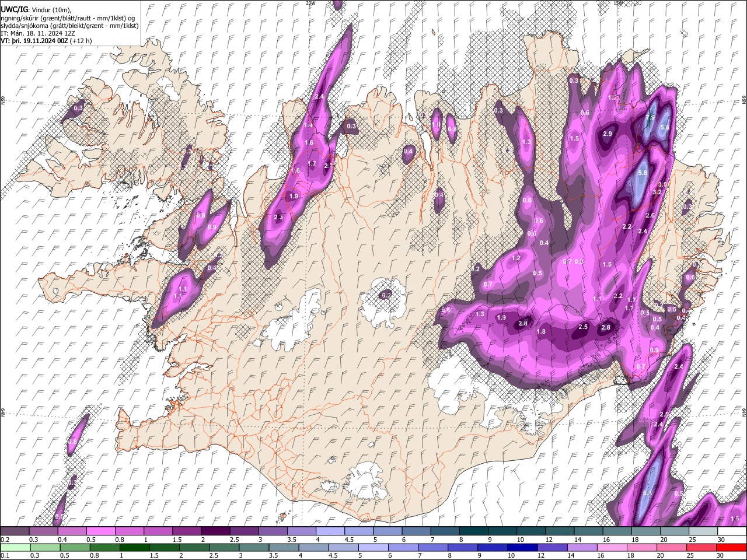The height and width of the screenshot is (560, 747).
Task: Click the 'slydda/snjókoma' legend description line
Action: (69, 26)
